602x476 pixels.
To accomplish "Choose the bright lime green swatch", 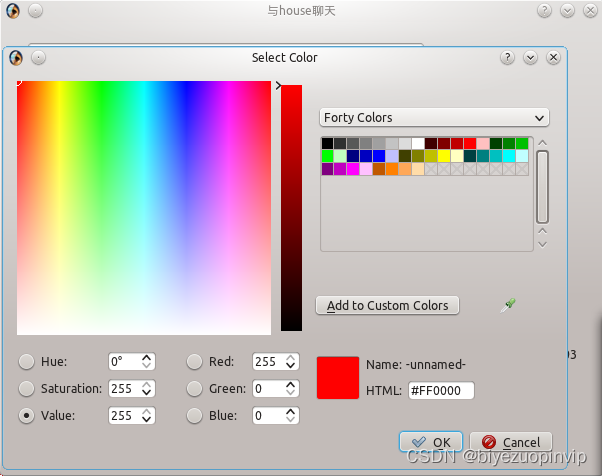I will (327, 156).
